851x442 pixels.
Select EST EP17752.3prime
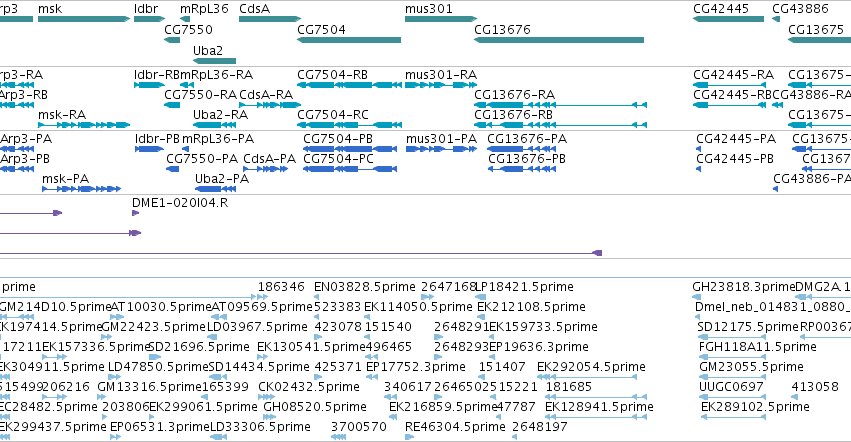(x=371, y=377)
